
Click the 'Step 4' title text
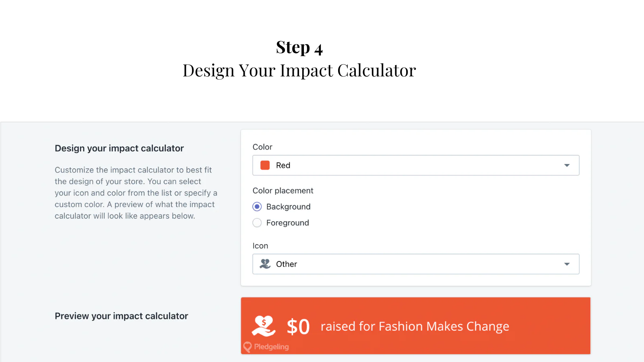(299, 47)
